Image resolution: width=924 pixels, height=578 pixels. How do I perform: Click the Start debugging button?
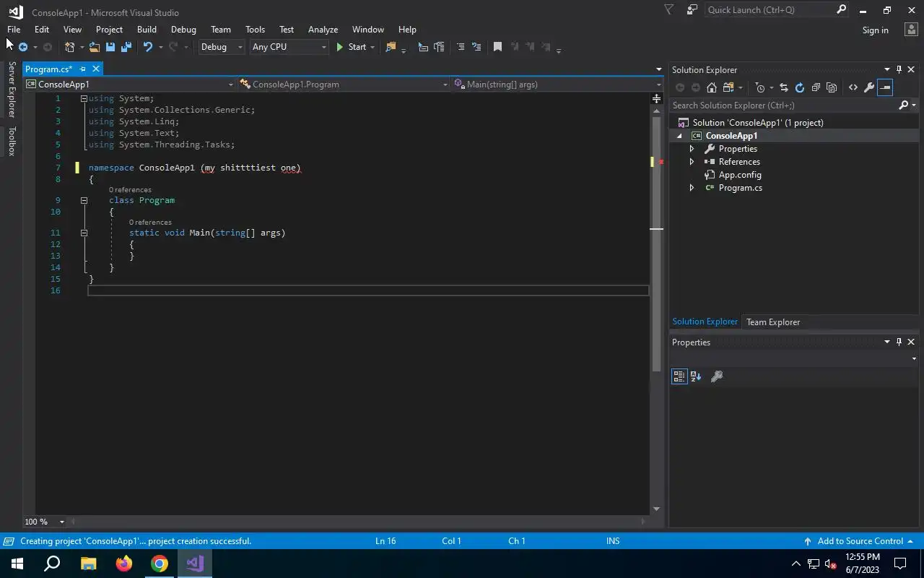pyautogui.click(x=351, y=47)
